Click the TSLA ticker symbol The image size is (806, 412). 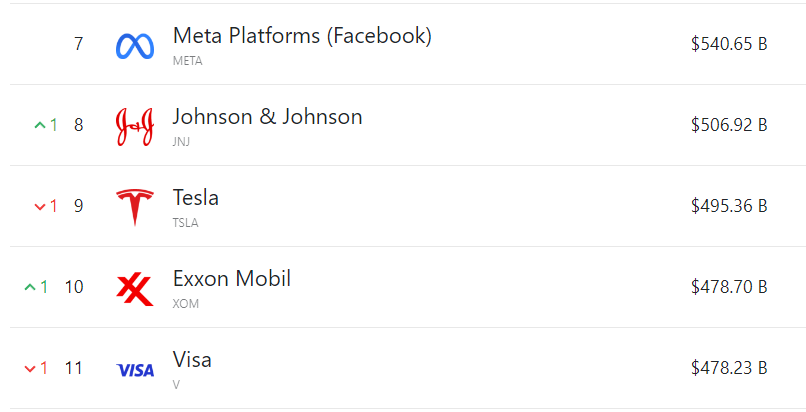[x=186, y=223]
